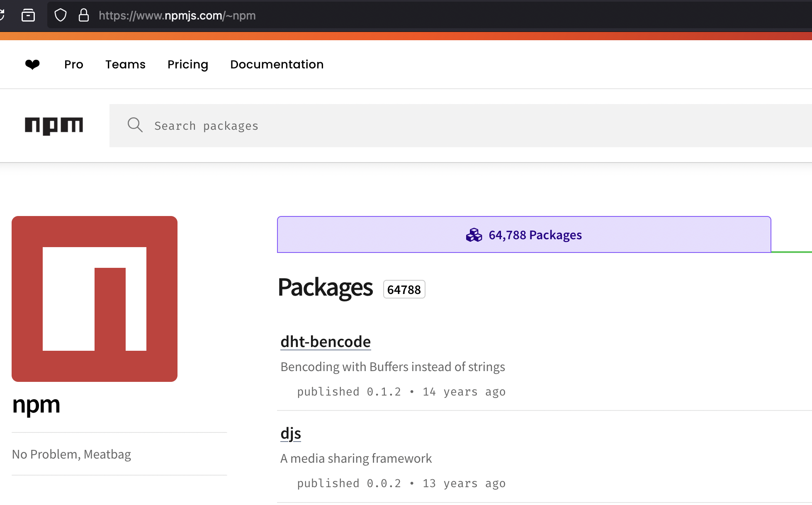Click the browser address bar URL
This screenshot has height=505, width=812.
tap(177, 15)
